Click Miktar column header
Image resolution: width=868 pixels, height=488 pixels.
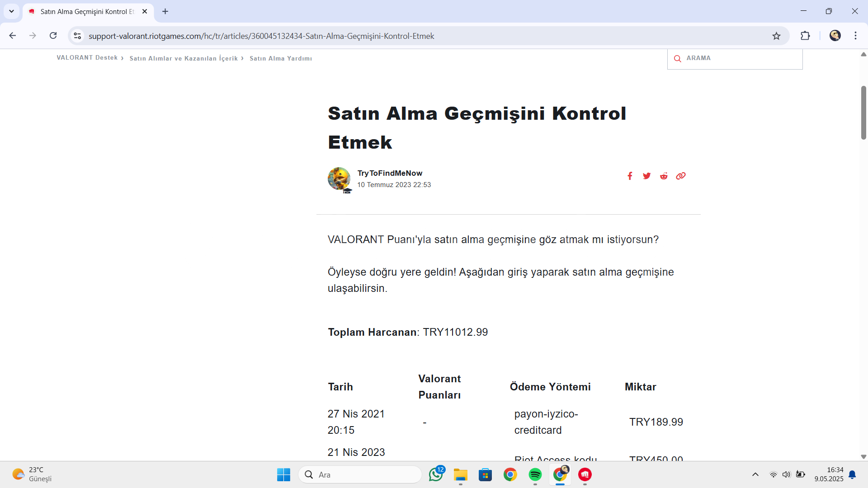click(x=640, y=387)
